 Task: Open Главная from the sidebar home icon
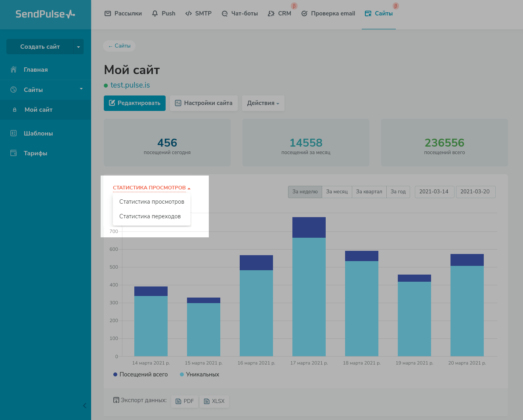[x=13, y=69]
